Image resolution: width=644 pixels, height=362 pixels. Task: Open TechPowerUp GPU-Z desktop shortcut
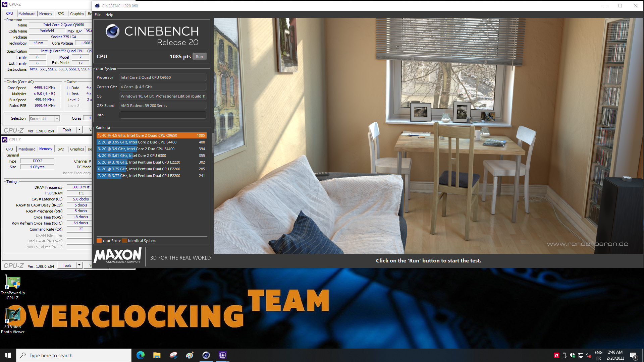[13, 287]
